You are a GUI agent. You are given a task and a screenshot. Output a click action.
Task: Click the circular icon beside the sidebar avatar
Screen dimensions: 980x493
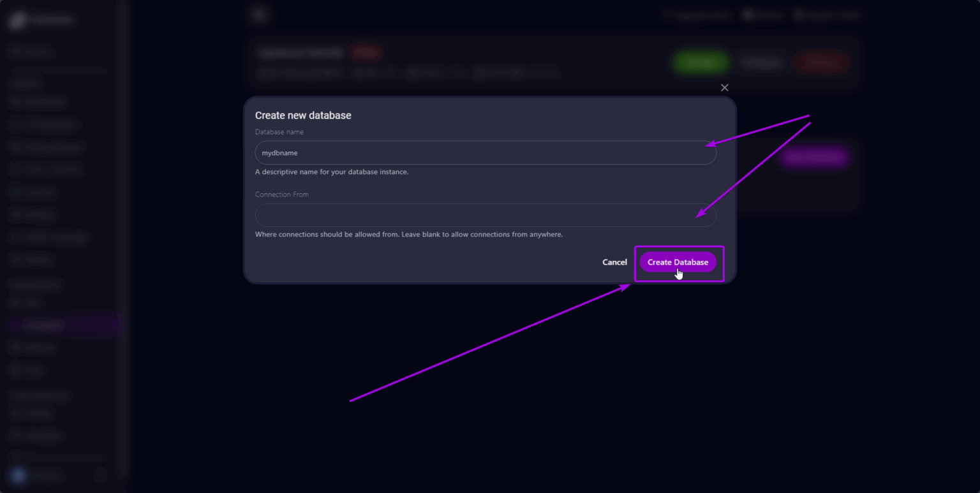click(101, 476)
